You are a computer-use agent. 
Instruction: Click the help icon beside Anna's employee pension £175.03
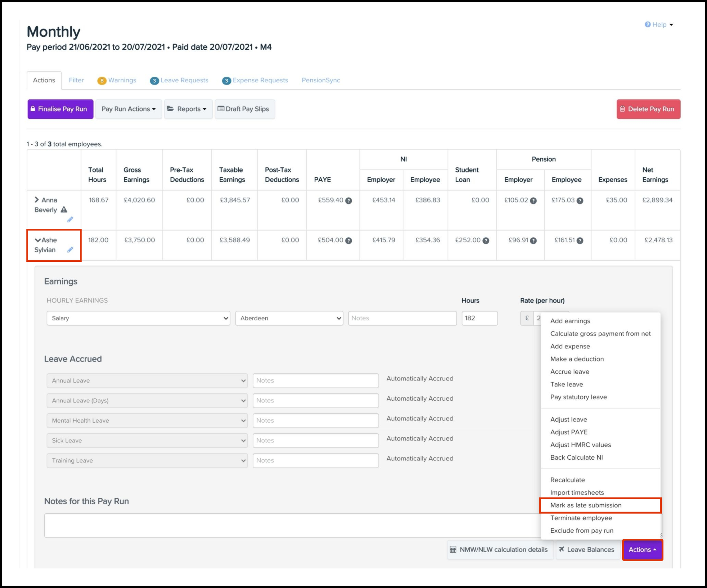coord(580,201)
